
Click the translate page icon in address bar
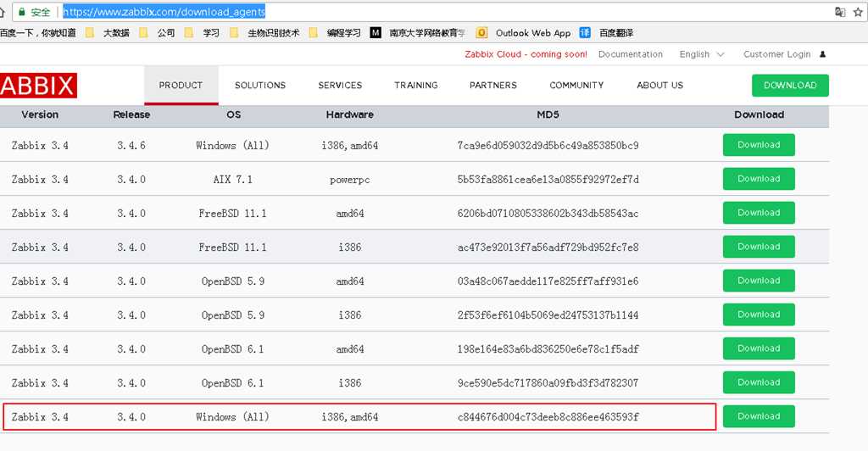tap(840, 12)
